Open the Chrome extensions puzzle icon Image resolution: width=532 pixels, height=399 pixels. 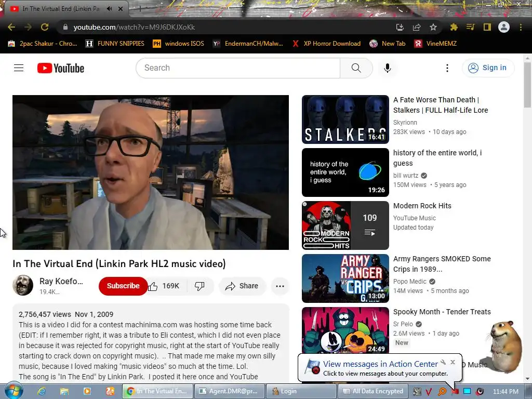(x=454, y=27)
